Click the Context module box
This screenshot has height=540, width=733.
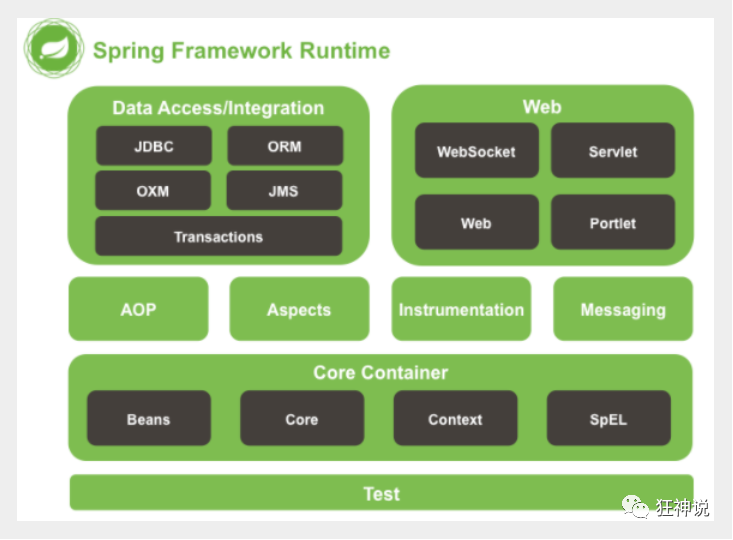455,418
